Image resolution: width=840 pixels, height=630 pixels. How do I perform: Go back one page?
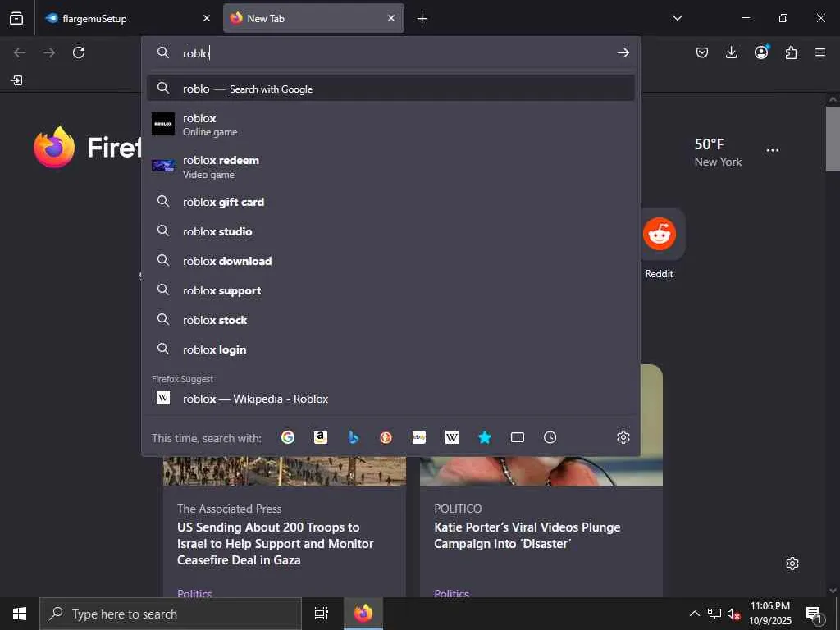click(20, 52)
